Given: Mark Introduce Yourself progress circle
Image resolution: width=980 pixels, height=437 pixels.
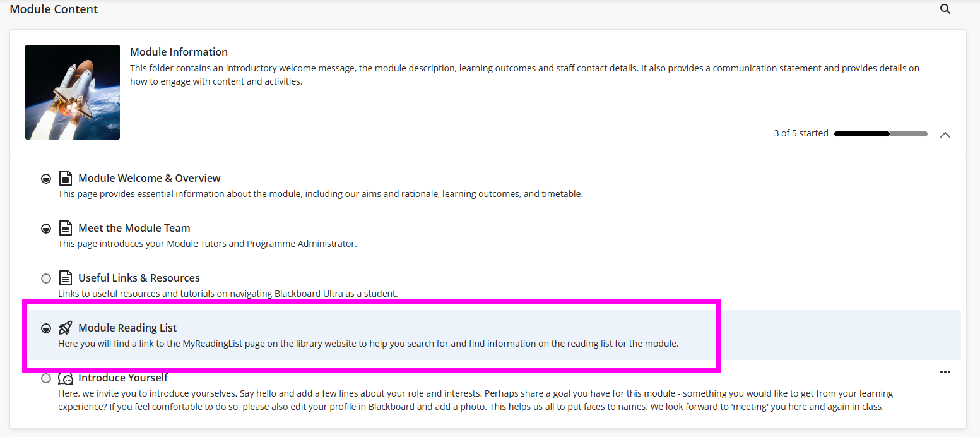Looking at the screenshot, I should pos(46,378).
